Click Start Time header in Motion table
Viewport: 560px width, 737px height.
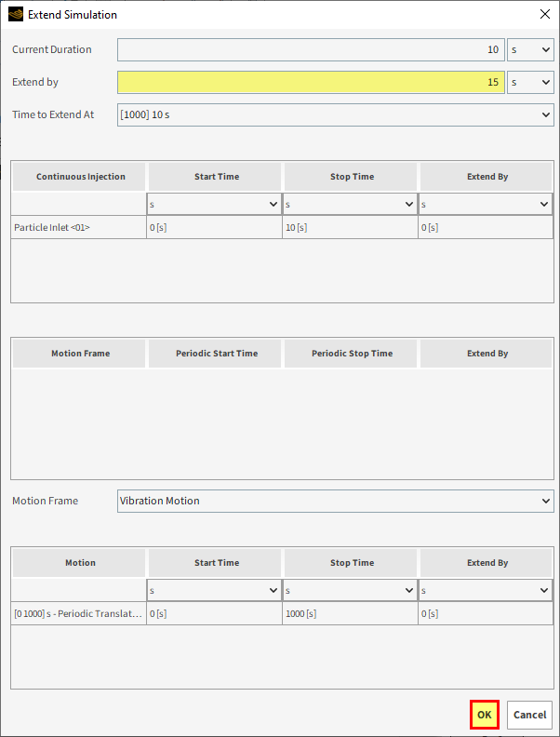pyautogui.click(x=215, y=563)
